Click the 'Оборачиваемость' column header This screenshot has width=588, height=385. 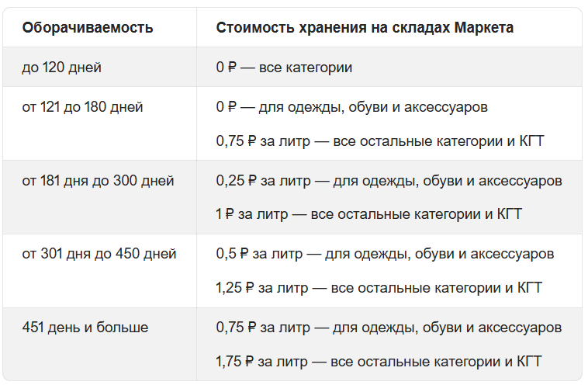click(88, 28)
